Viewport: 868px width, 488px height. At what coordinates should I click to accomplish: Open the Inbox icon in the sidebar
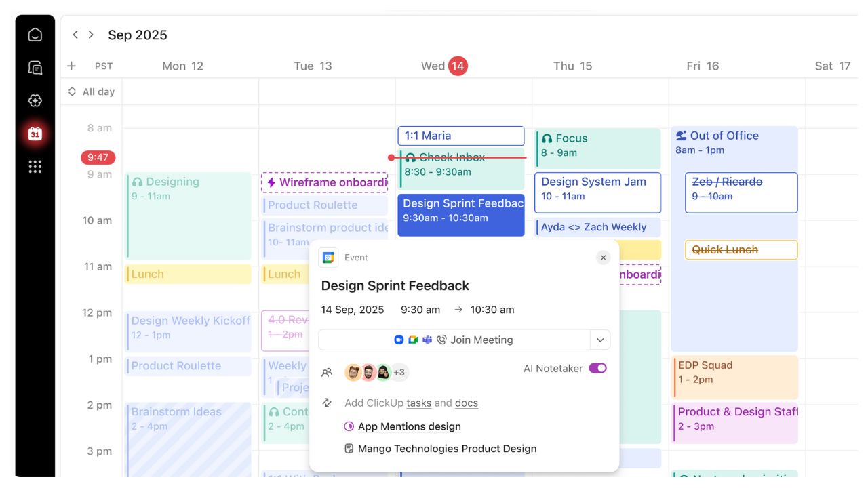(34, 67)
